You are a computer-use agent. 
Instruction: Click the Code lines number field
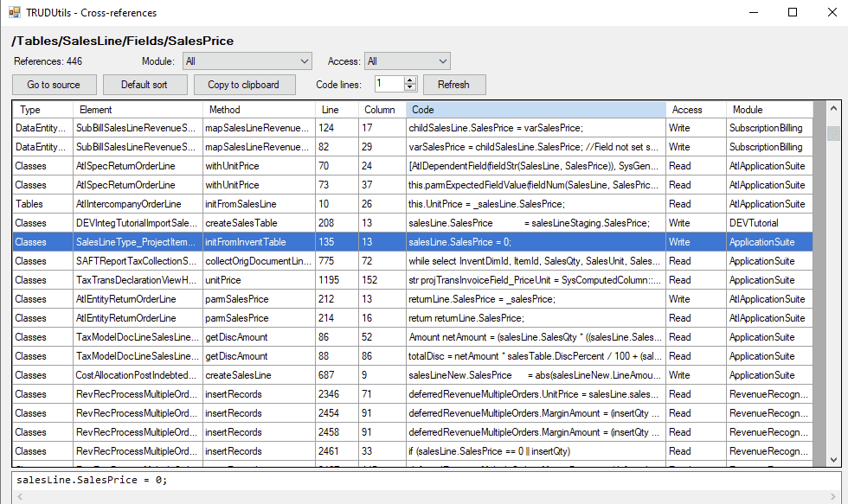coord(389,84)
